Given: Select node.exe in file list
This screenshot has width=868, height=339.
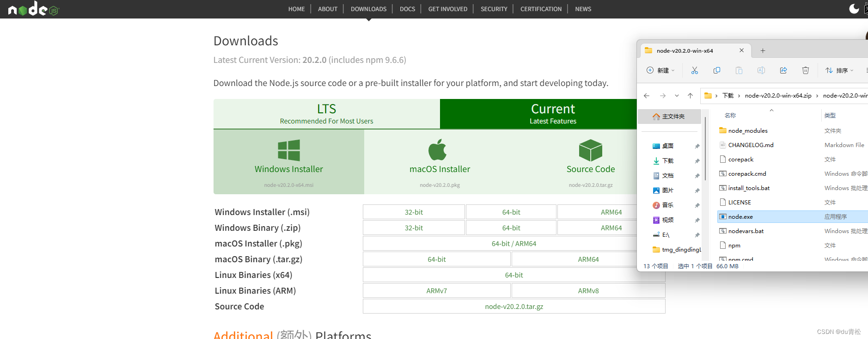Looking at the screenshot, I should [x=792, y=217].
